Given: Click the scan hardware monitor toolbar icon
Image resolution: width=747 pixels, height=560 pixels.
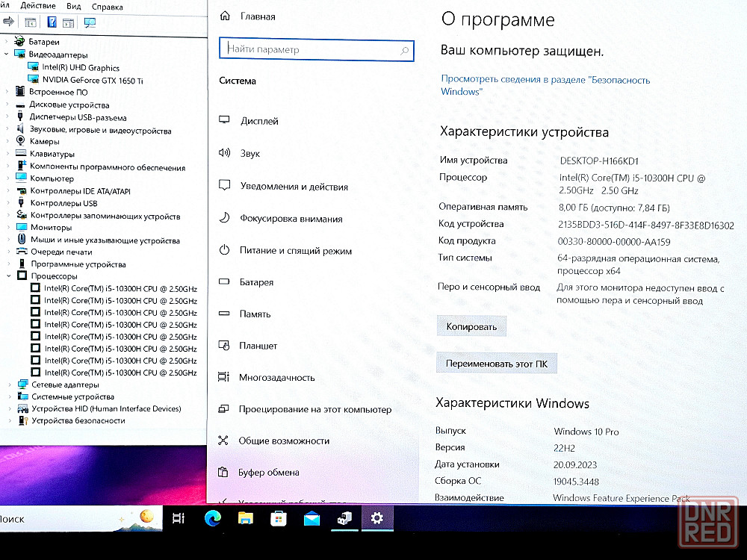Looking at the screenshot, I should pos(90,22).
